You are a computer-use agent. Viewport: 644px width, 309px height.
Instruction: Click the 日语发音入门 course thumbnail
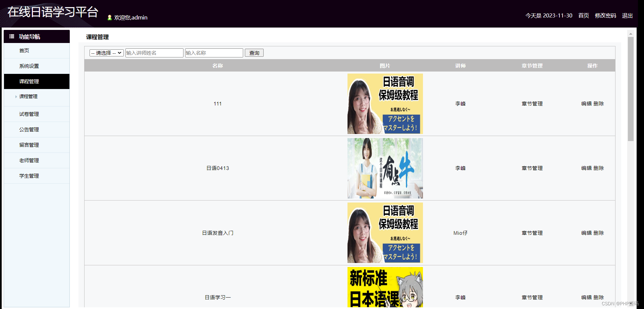click(385, 233)
